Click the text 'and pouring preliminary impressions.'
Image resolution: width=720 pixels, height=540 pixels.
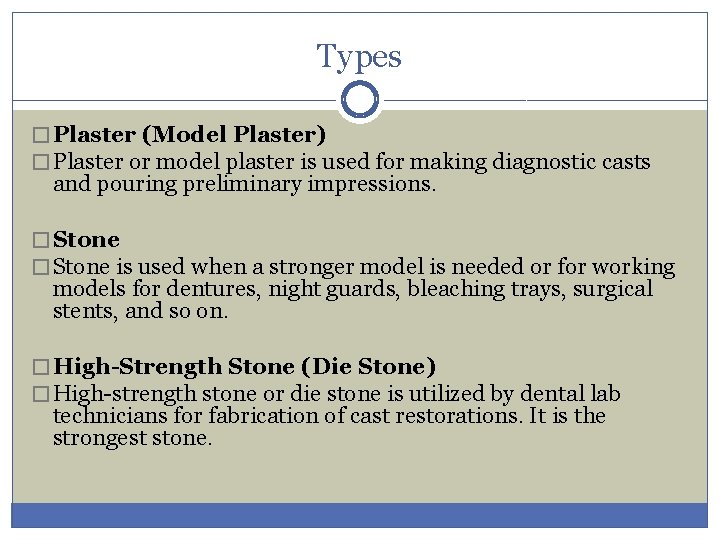(x=244, y=184)
